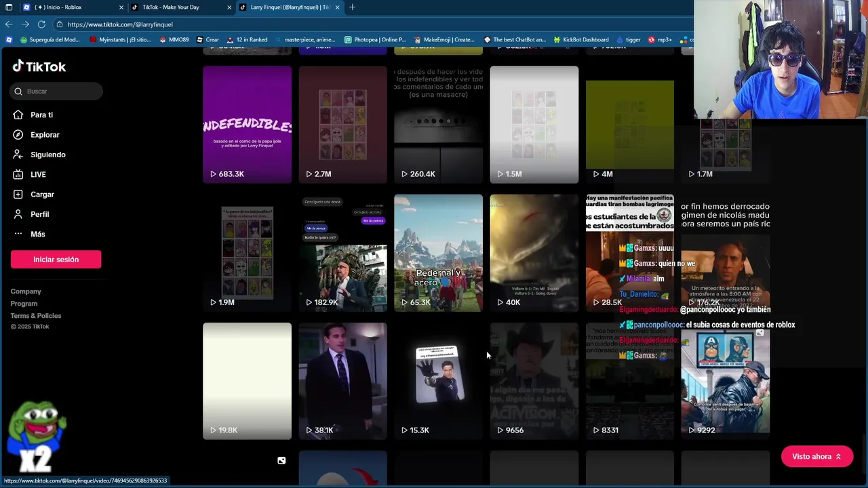Open a new browser tab

pyautogui.click(x=352, y=7)
